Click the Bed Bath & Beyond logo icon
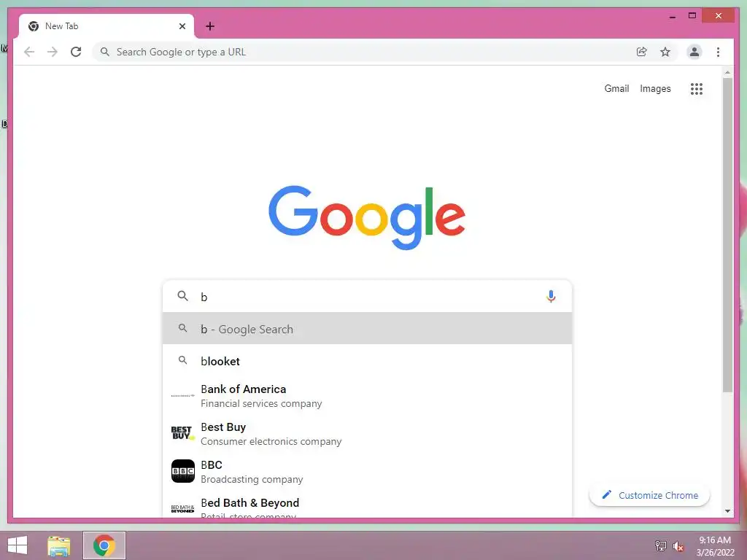Image resolution: width=747 pixels, height=560 pixels. 183,508
